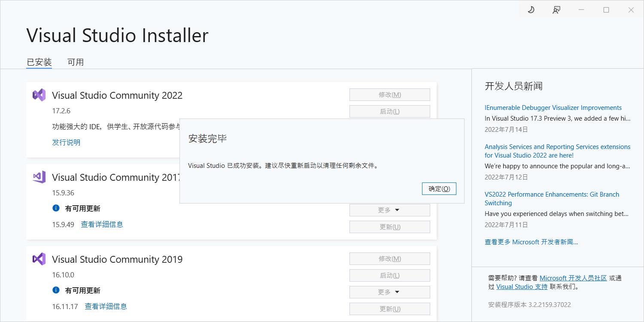The height and width of the screenshot is (322, 644).
Task: Confirm the dialog with 确定 button
Action: [439, 188]
